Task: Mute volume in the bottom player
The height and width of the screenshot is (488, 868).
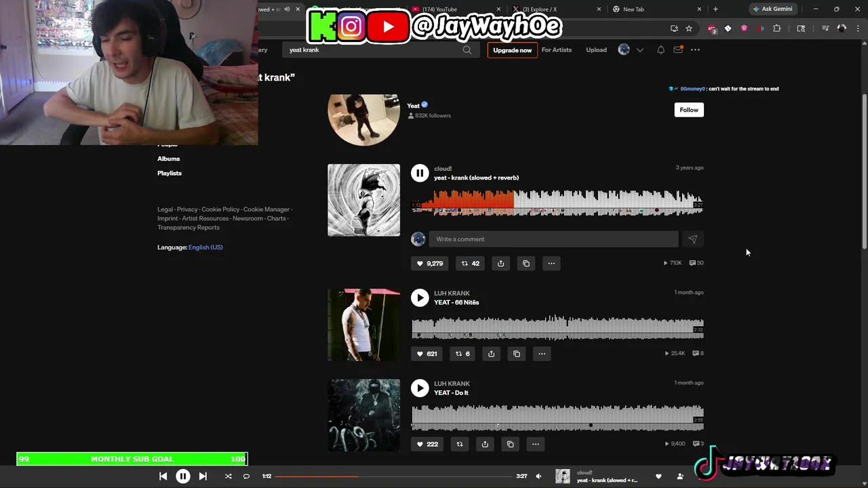Action: [x=538, y=476]
